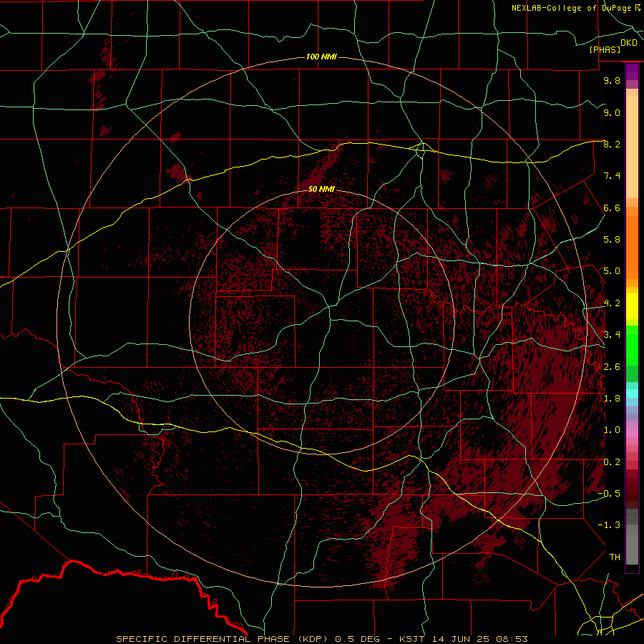Screen dimensions: 644x644
Task: Pick the orange segment of the color bar
Action: click(x=632, y=248)
